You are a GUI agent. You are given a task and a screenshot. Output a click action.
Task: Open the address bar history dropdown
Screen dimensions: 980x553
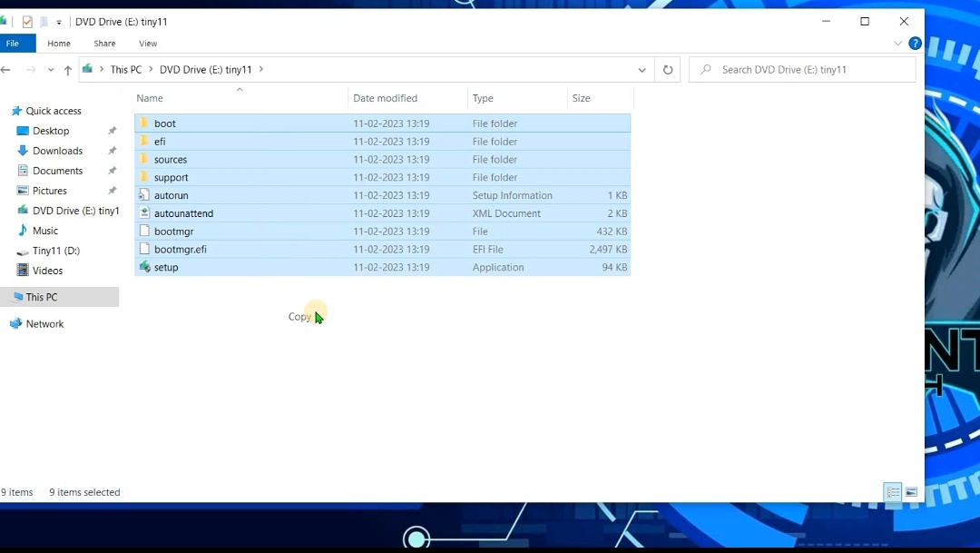(642, 70)
